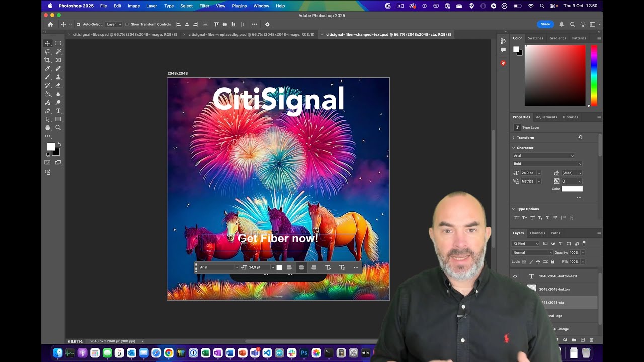Delete layer using the trash icon
Viewport: 644px width, 362px height.
(x=591, y=340)
